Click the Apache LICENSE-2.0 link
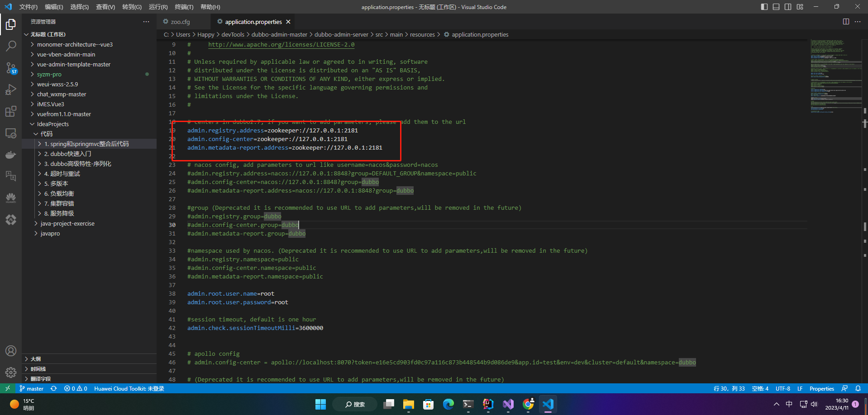The height and width of the screenshot is (415, 868). pos(281,45)
